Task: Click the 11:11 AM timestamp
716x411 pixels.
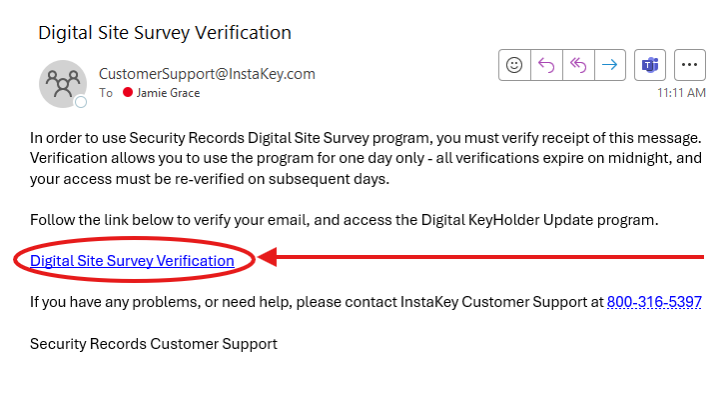Action: [x=681, y=93]
